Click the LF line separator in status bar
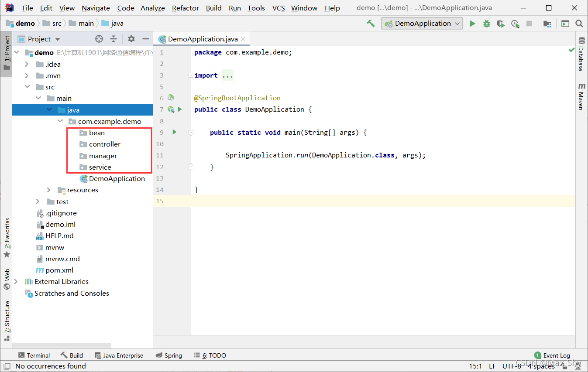588x372 pixels. (492, 366)
